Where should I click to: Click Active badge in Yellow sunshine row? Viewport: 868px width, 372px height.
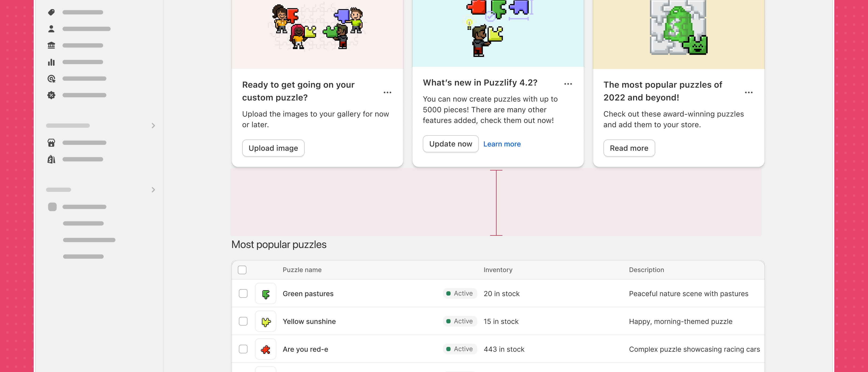(x=460, y=321)
